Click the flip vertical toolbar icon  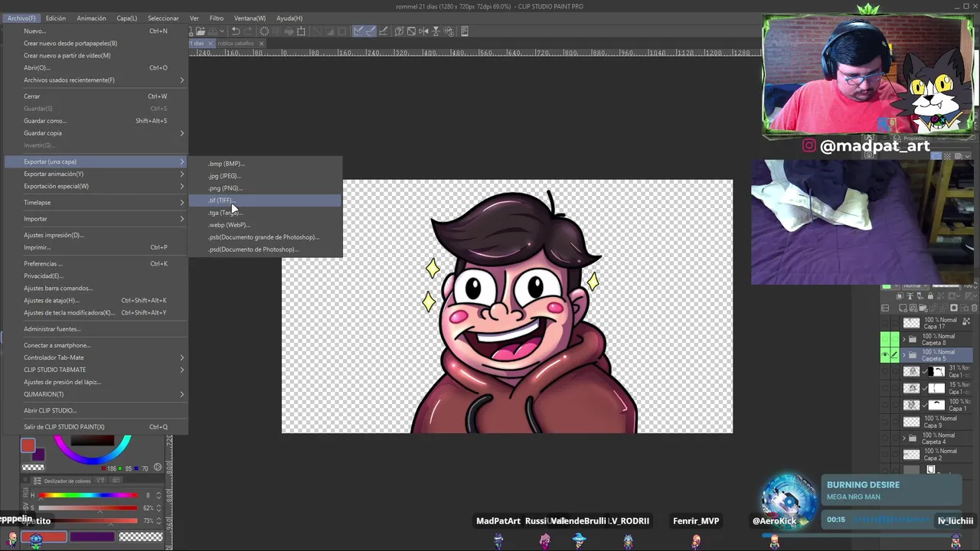coord(436,31)
